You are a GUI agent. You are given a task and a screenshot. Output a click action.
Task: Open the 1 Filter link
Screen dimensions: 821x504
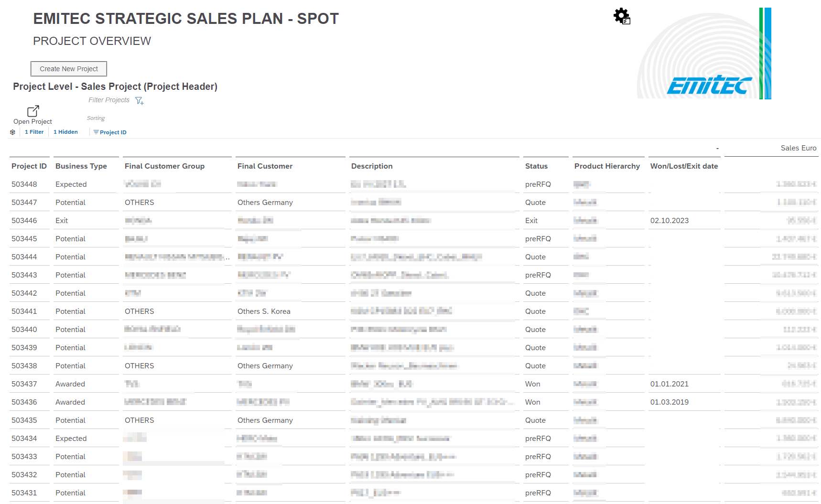(34, 132)
